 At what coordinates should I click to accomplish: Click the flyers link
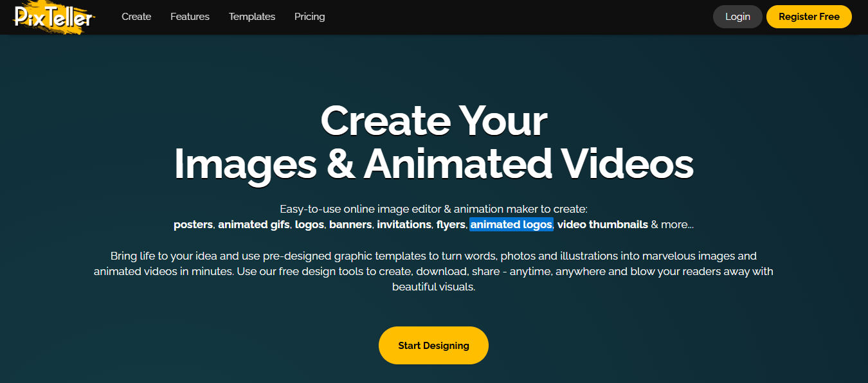[x=451, y=225]
